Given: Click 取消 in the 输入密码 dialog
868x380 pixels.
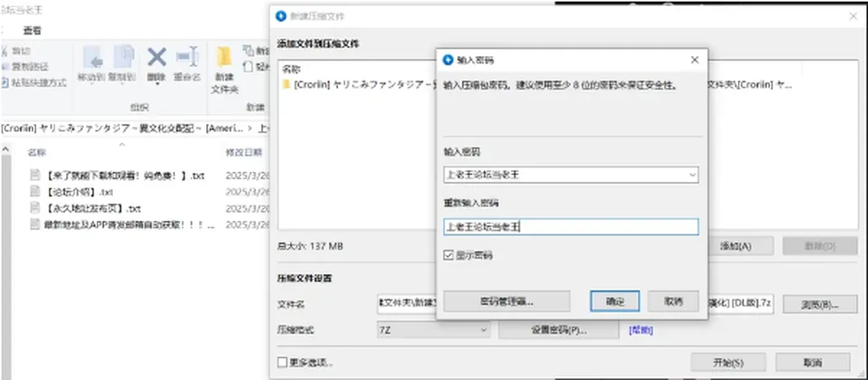Looking at the screenshot, I should click(x=673, y=301).
